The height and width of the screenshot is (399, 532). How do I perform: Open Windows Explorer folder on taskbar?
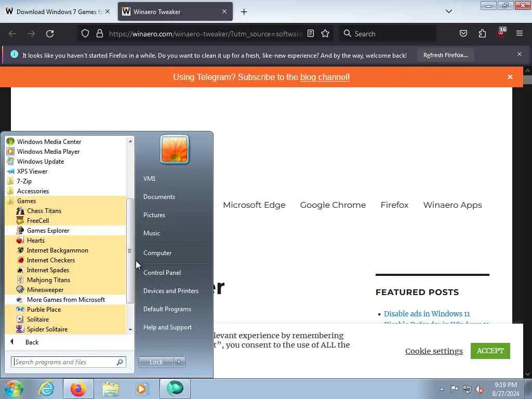111,389
